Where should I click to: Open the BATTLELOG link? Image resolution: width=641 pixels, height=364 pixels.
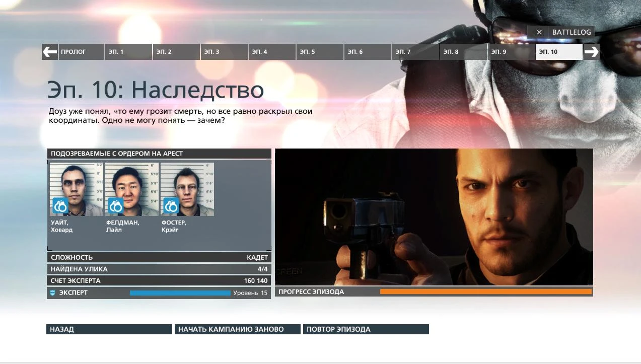pyautogui.click(x=572, y=32)
